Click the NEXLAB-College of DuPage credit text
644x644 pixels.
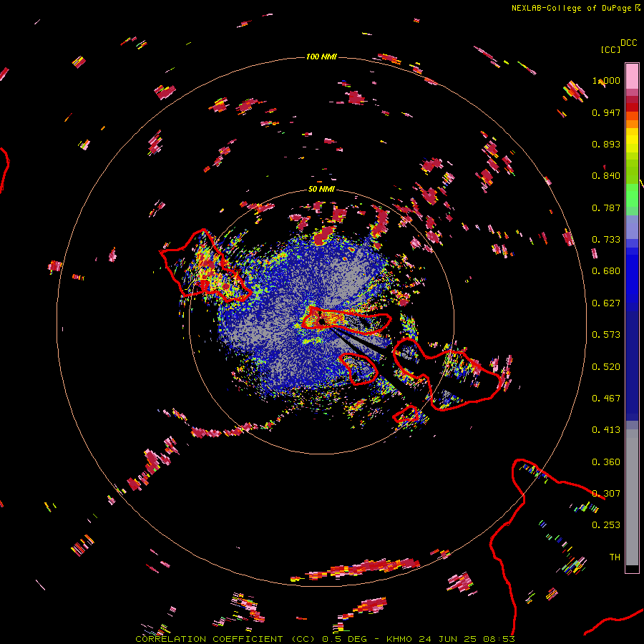(571, 8)
